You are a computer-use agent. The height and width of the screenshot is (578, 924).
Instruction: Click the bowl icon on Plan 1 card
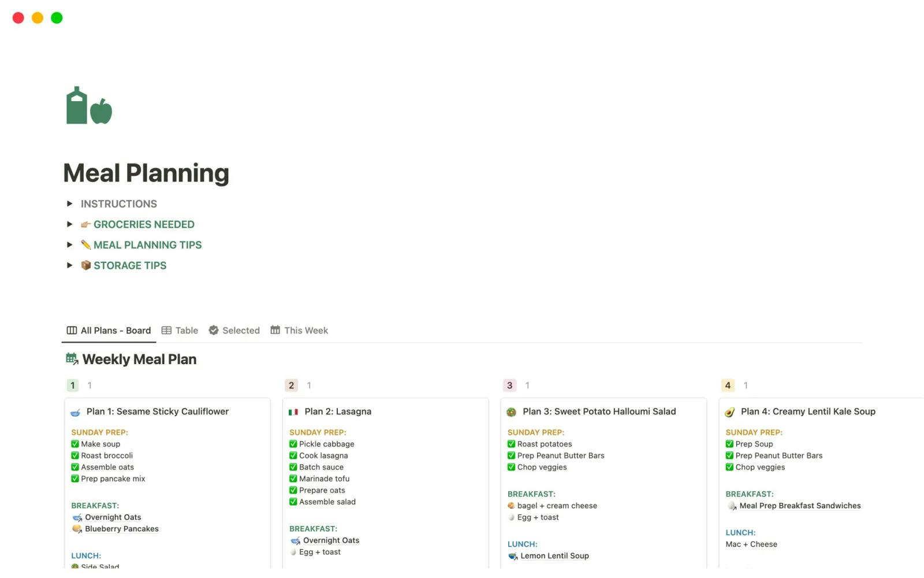(x=76, y=412)
